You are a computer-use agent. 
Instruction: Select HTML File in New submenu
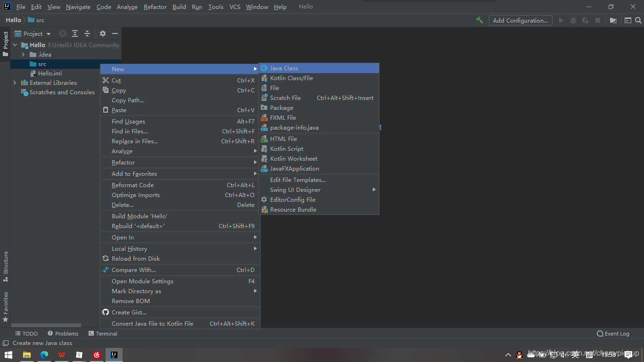point(319,139)
